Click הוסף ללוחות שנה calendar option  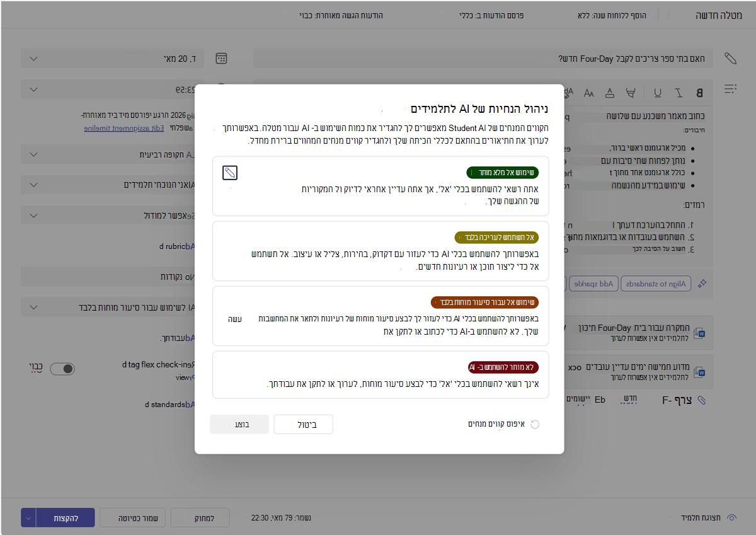612,14
